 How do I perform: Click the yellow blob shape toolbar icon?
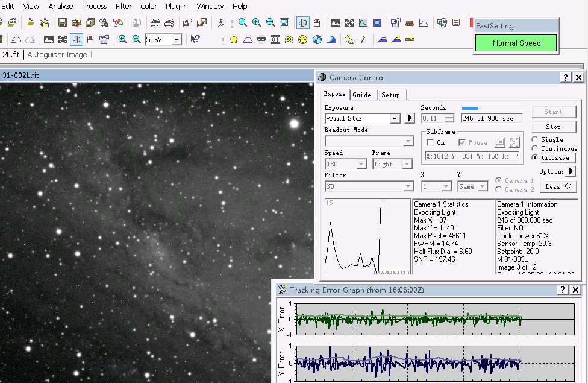pyautogui.click(x=234, y=39)
